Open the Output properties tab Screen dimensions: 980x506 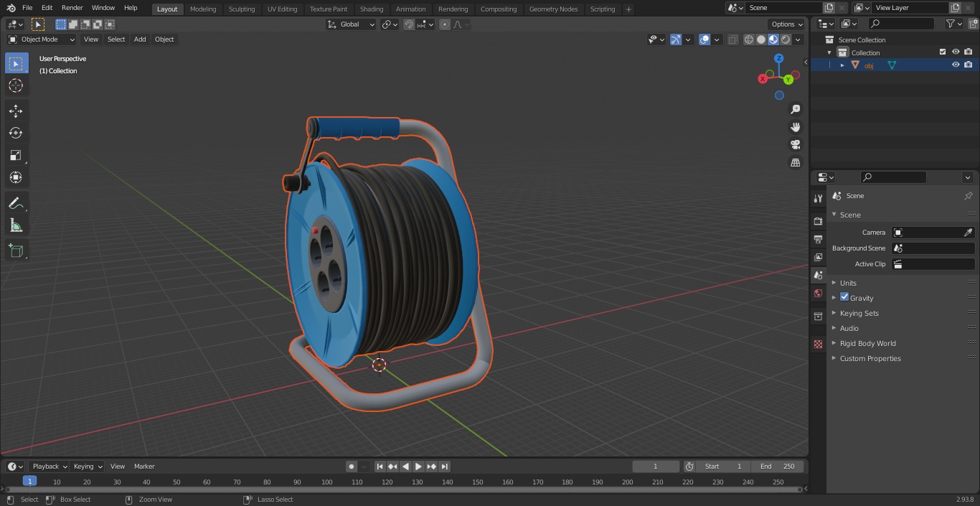click(x=818, y=239)
